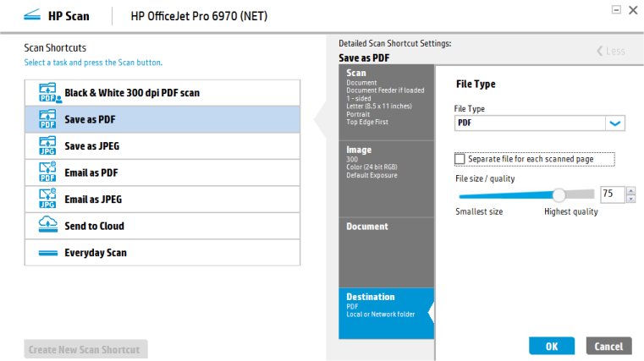The width and height of the screenshot is (644, 361).
Task: Click the Send to Cloud icon
Action: pos(47,226)
